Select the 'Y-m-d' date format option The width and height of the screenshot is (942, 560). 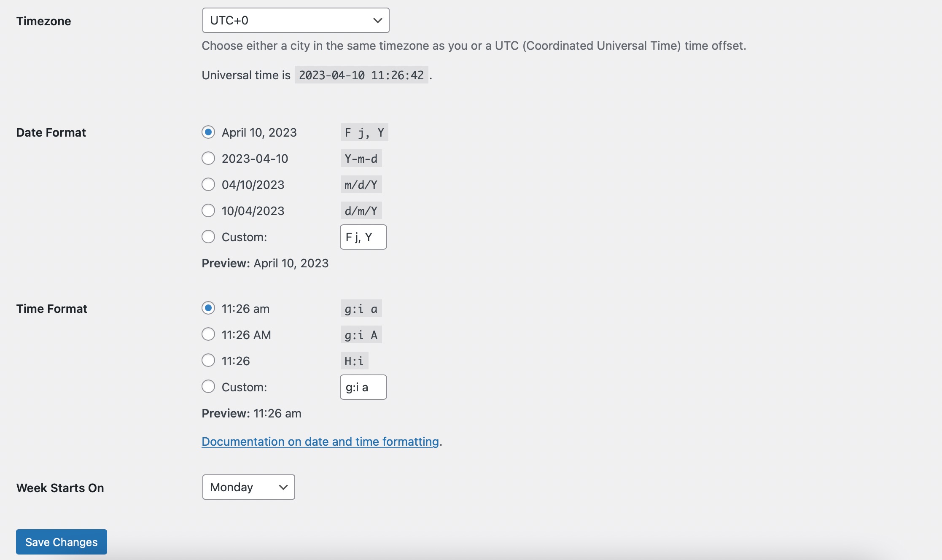(x=208, y=158)
